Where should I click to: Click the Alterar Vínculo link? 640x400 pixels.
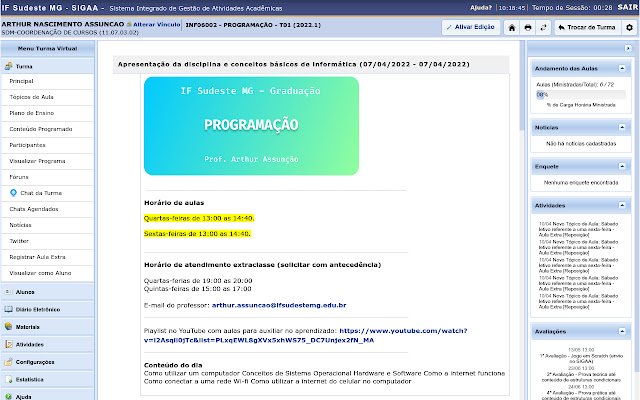tap(157, 24)
